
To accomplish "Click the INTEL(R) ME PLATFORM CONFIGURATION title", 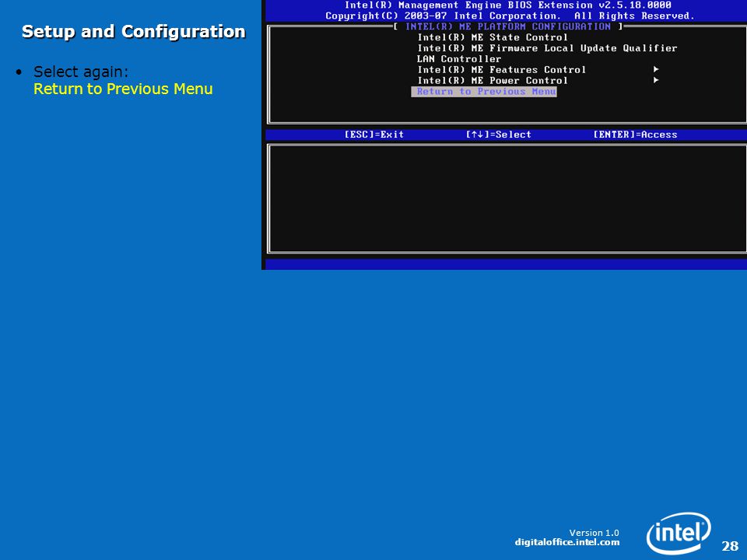I will pos(508,26).
